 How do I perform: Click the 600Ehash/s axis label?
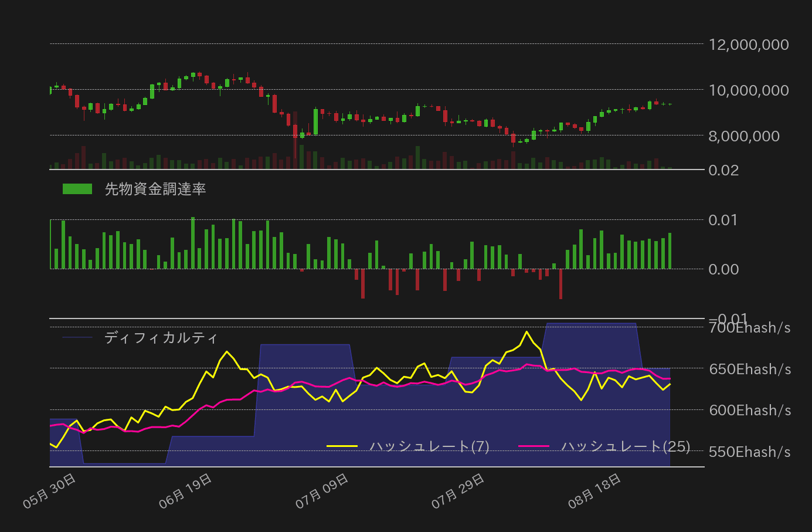750,411
